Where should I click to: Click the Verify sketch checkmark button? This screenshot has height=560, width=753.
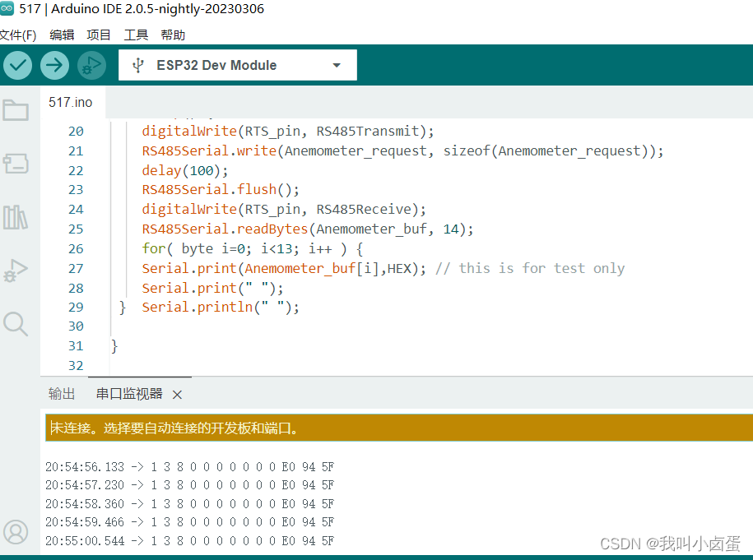(18, 65)
